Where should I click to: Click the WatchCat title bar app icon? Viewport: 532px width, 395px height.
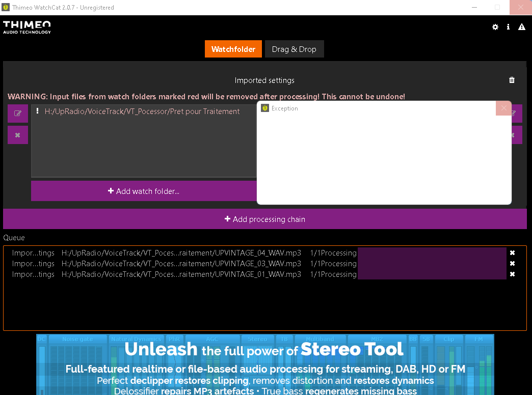pyautogui.click(x=6, y=7)
